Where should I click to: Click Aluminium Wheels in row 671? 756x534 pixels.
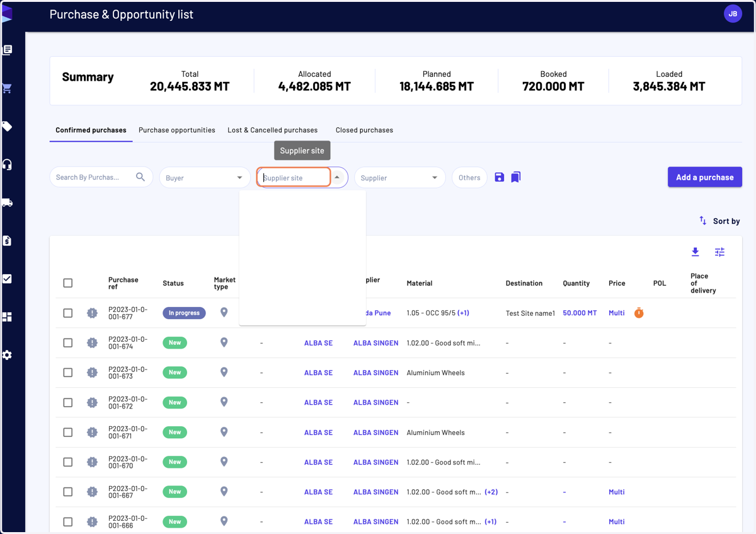(436, 432)
